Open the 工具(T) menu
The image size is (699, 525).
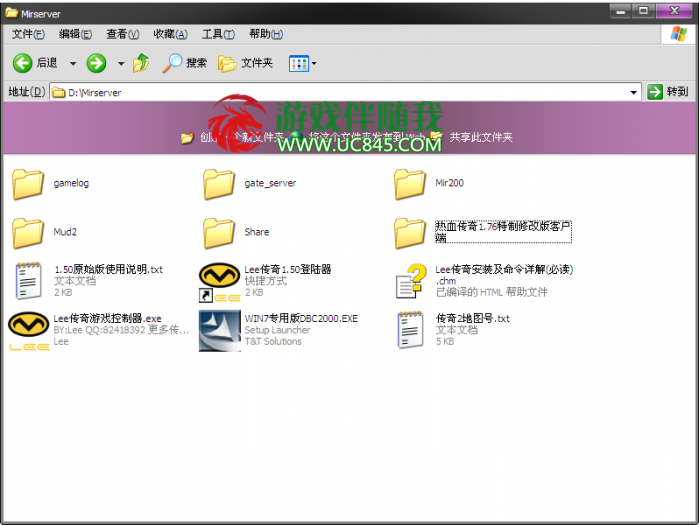218,34
